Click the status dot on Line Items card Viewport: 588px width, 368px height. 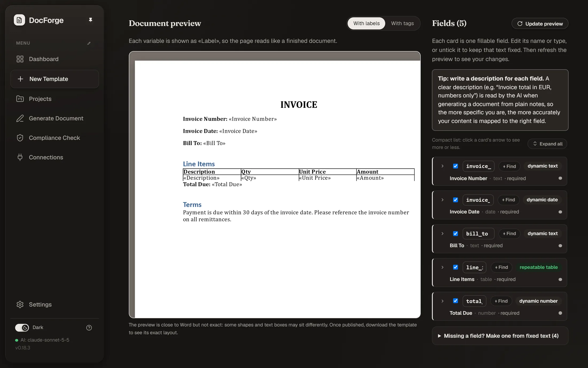560,279
